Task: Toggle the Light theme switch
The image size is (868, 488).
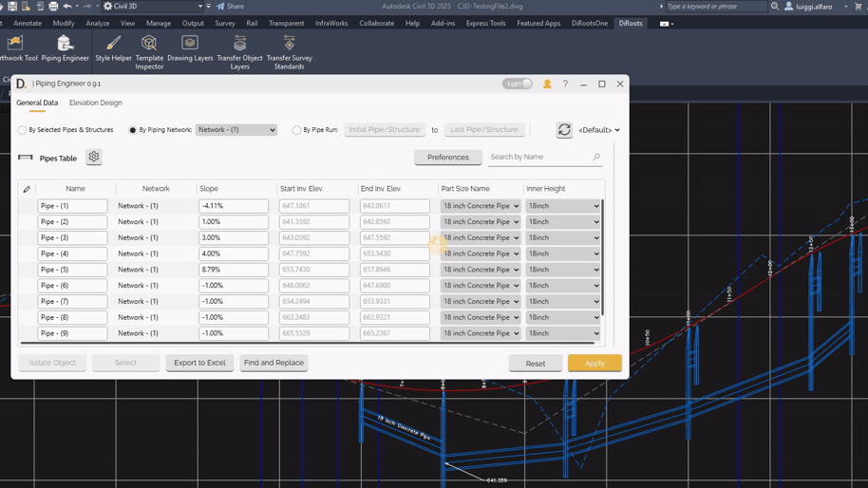Action: (x=518, y=84)
